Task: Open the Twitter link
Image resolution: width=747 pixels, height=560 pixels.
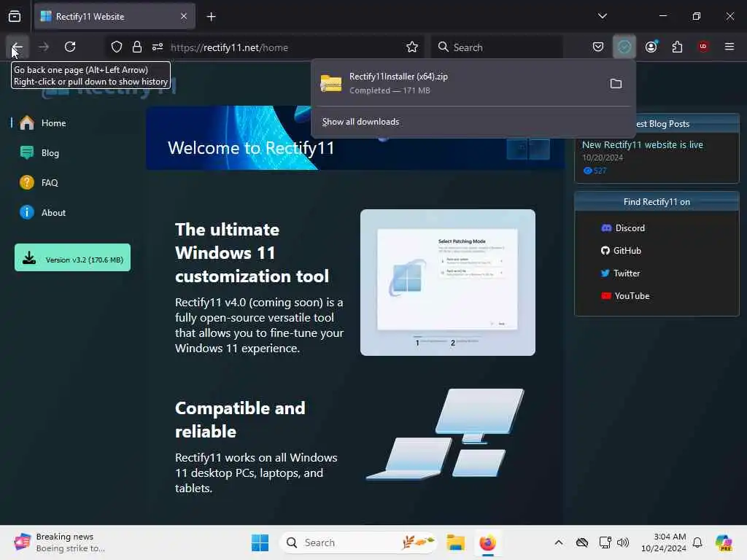Action: tap(620, 273)
